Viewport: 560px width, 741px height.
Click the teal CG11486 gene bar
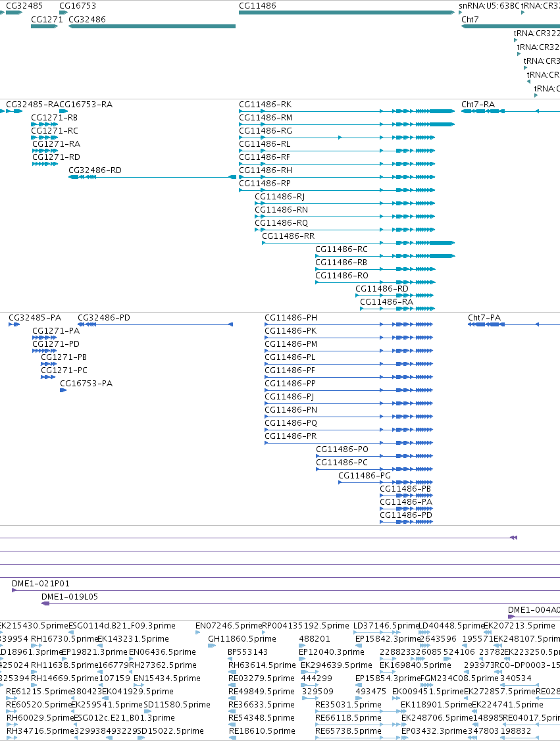click(x=346, y=13)
